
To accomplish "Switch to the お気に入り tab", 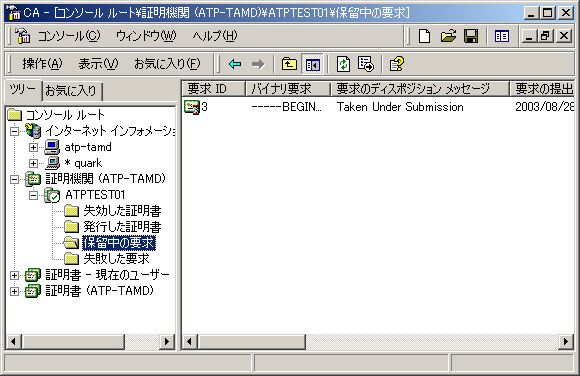I will (72, 91).
